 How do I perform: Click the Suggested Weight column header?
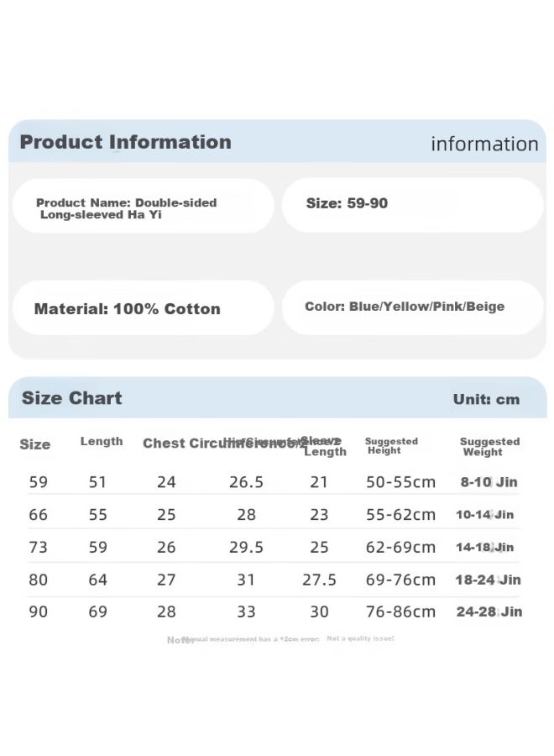pyautogui.click(x=489, y=447)
